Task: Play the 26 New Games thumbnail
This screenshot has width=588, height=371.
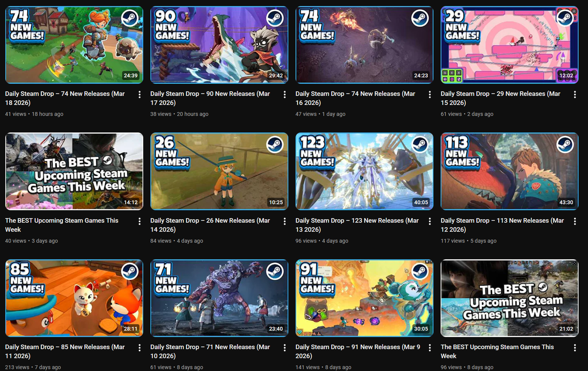Action: [x=219, y=171]
